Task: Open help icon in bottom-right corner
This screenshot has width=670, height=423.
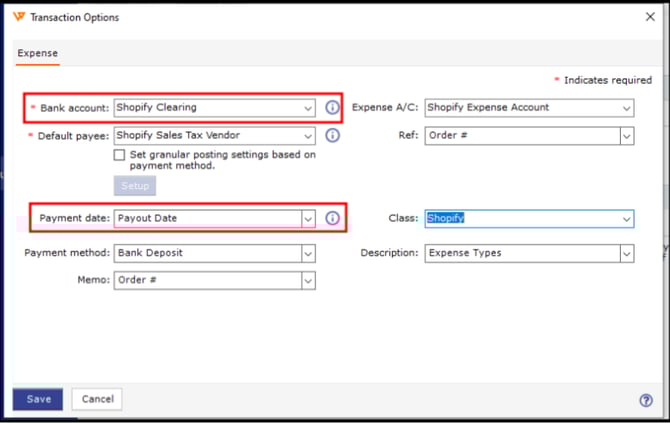Action: [645, 400]
